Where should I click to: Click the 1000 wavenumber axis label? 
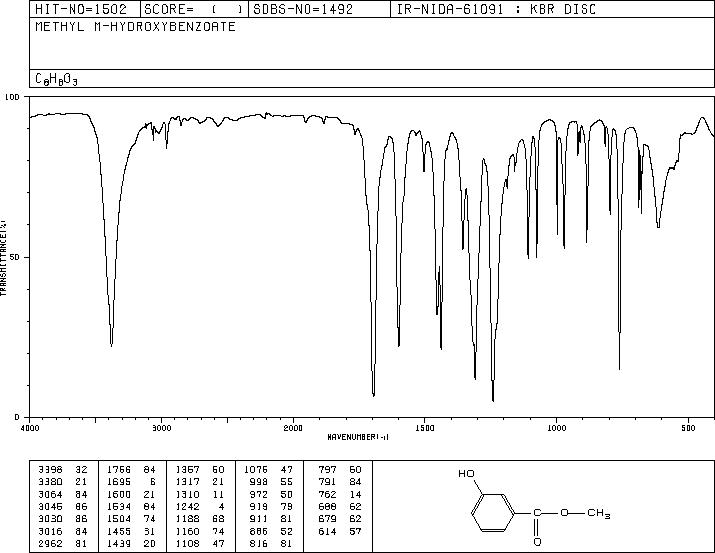tap(556, 428)
